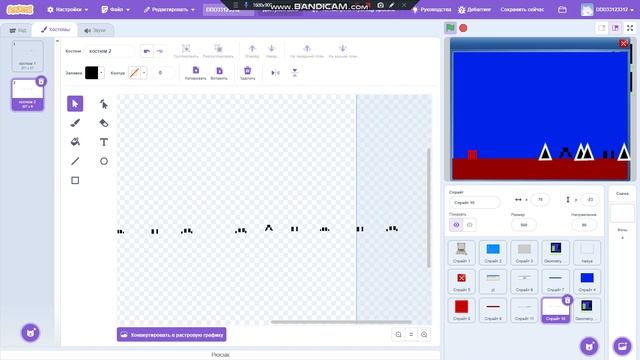Expand the outline color dropdown arrow

[144, 73]
